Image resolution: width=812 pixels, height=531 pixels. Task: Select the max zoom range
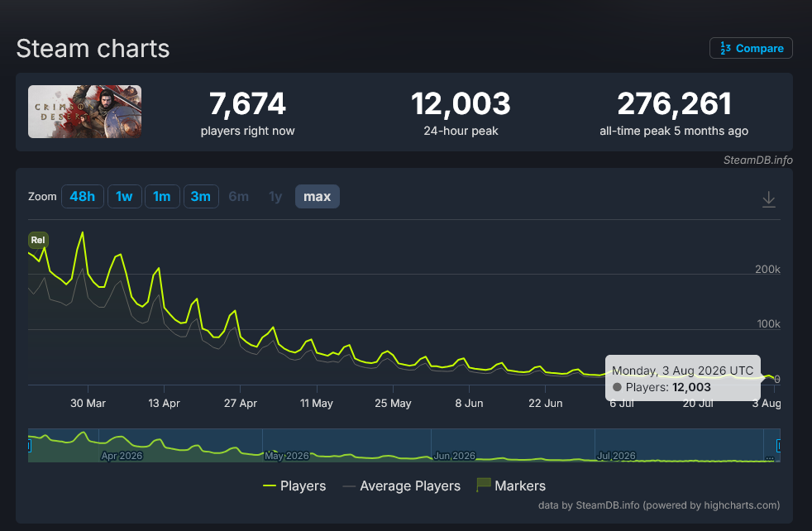pos(317,196)
